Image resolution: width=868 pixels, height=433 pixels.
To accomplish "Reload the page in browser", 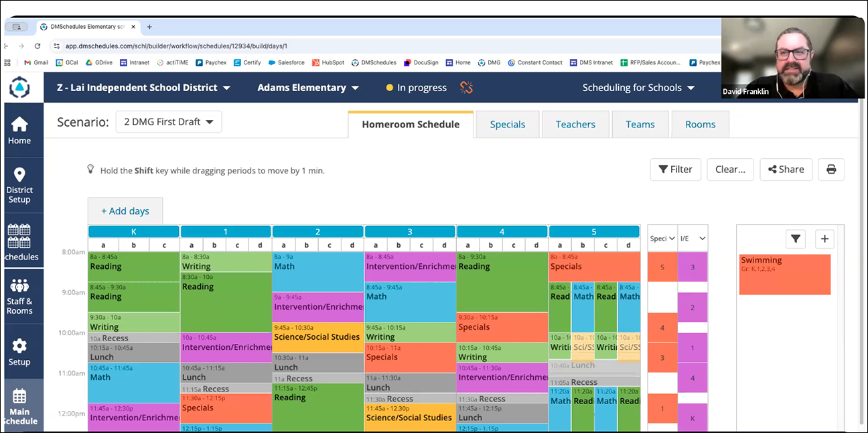I will 38,46.
